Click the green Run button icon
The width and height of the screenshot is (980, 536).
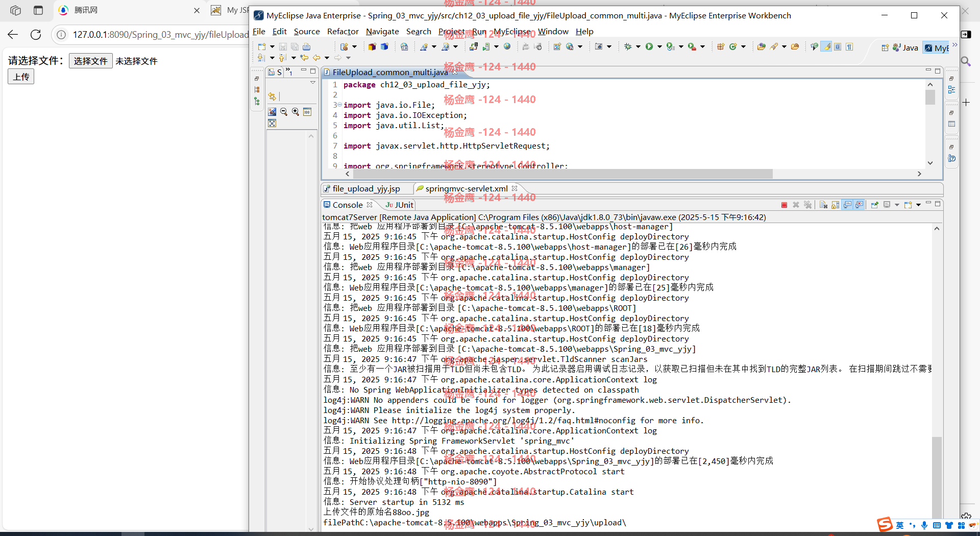coord(649,46)
